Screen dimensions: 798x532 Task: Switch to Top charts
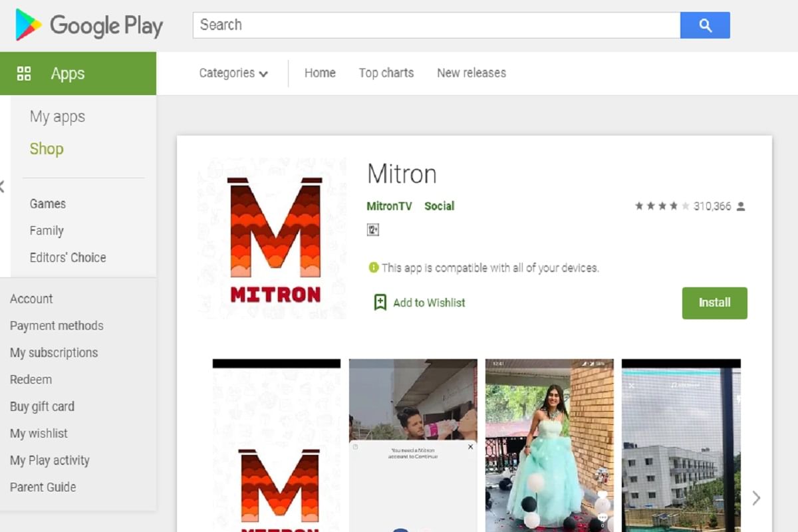pyautogui.click(x=386, y=73)
